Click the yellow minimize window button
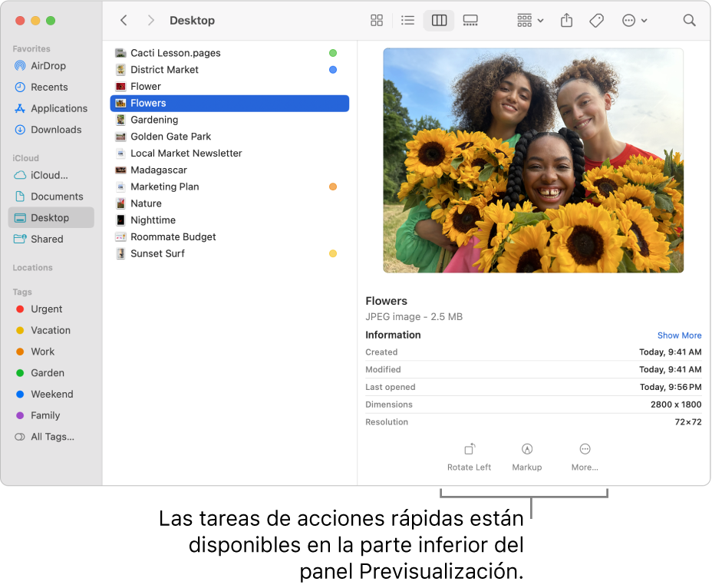Screen dimensions: 712x588 pos(35,21)
